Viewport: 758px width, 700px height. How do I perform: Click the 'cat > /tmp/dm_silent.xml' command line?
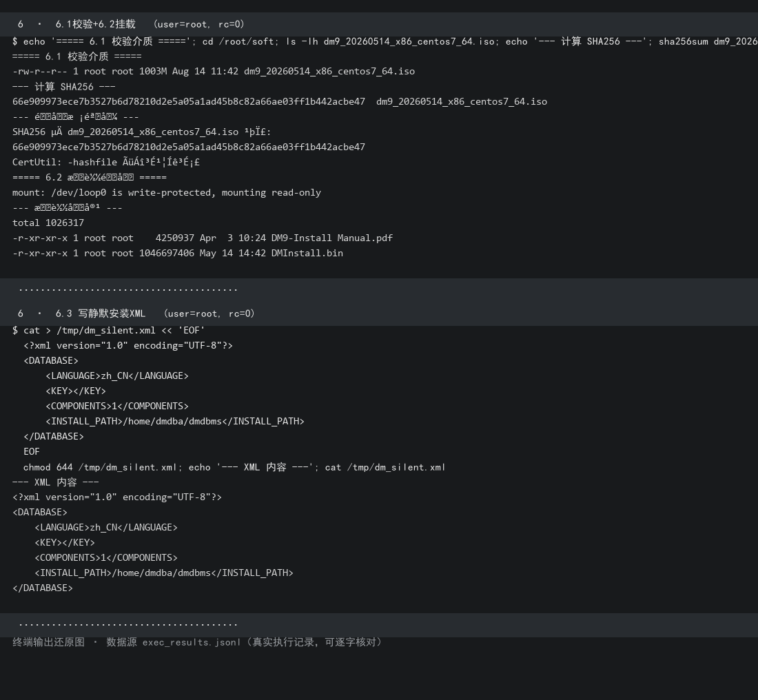click(109, 330)
